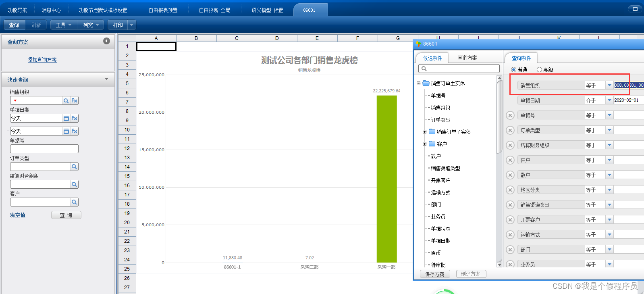
Task: Click the green 采购一部 bar in chart
Action: [386, 179]
